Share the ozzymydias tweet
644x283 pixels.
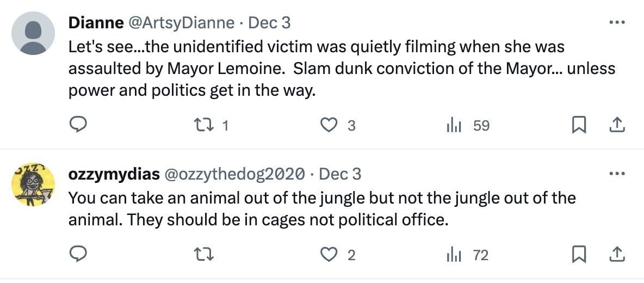[x=616, y=255]
